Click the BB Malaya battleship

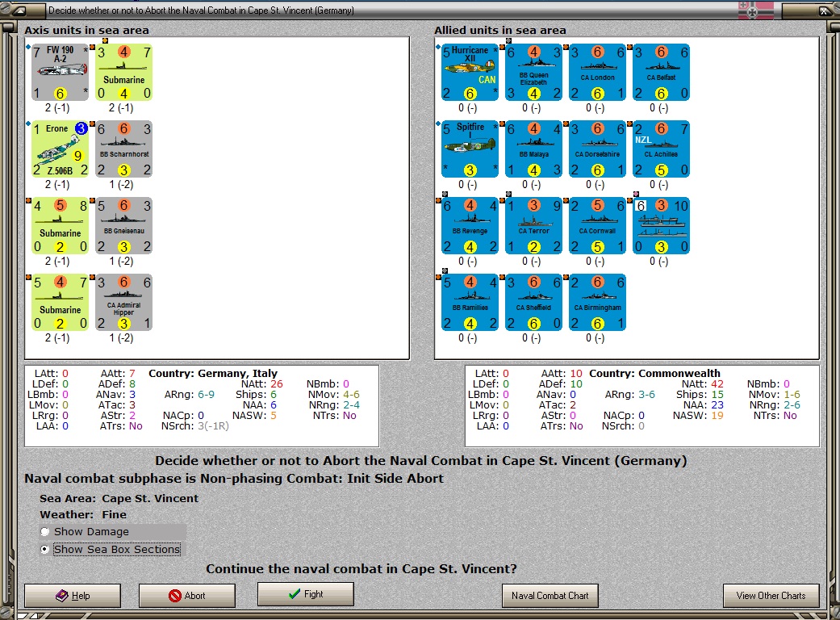click(x=533, y=149)
